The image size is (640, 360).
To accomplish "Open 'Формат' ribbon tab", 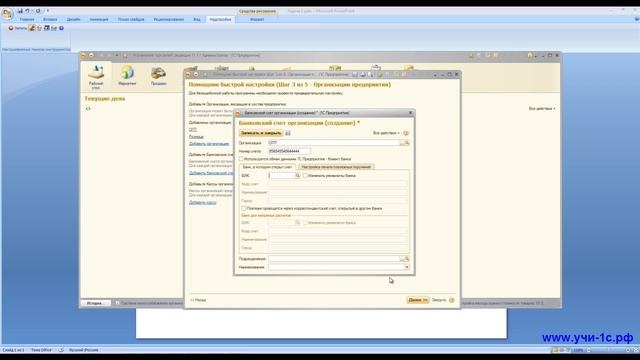I will (257, 19).
